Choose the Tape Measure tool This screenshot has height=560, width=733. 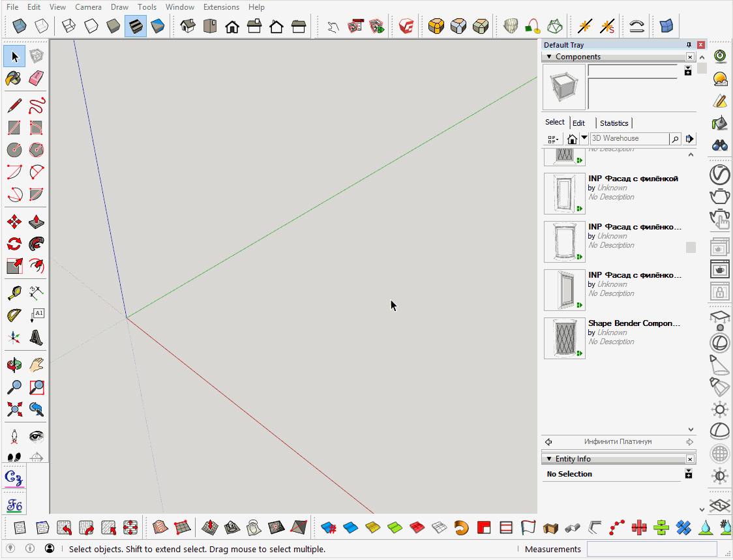pos(14,293)
